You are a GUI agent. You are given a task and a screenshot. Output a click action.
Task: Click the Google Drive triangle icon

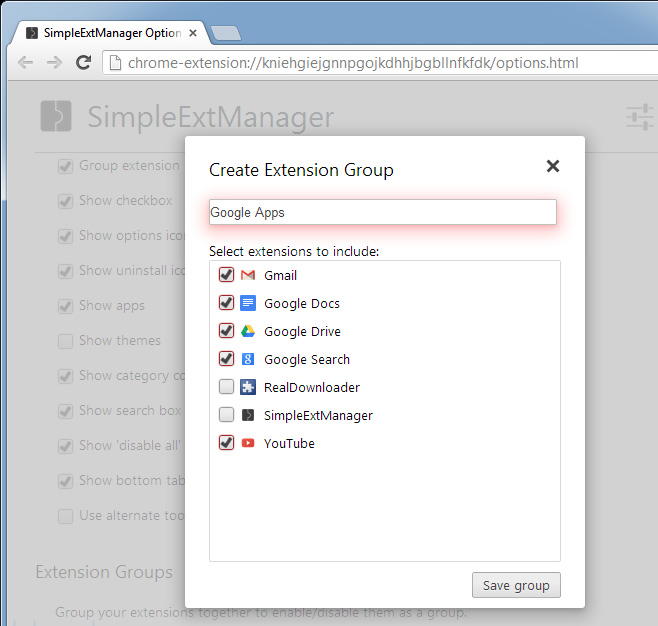[x=248, y=331]
